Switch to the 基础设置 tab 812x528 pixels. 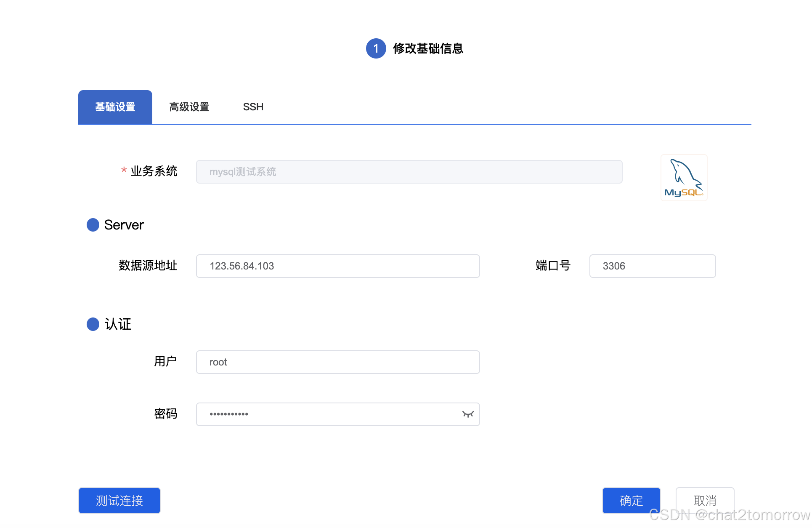[115, 107]
